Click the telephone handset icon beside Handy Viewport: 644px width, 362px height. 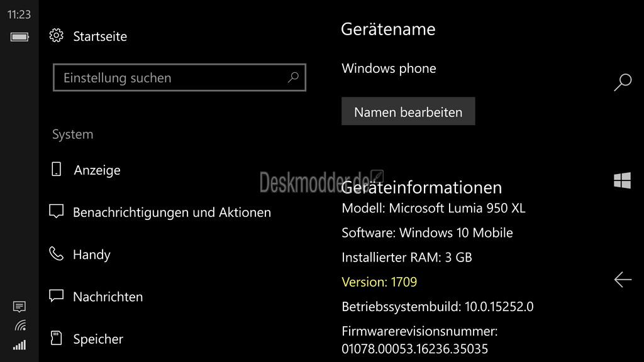tap(56, 254)
